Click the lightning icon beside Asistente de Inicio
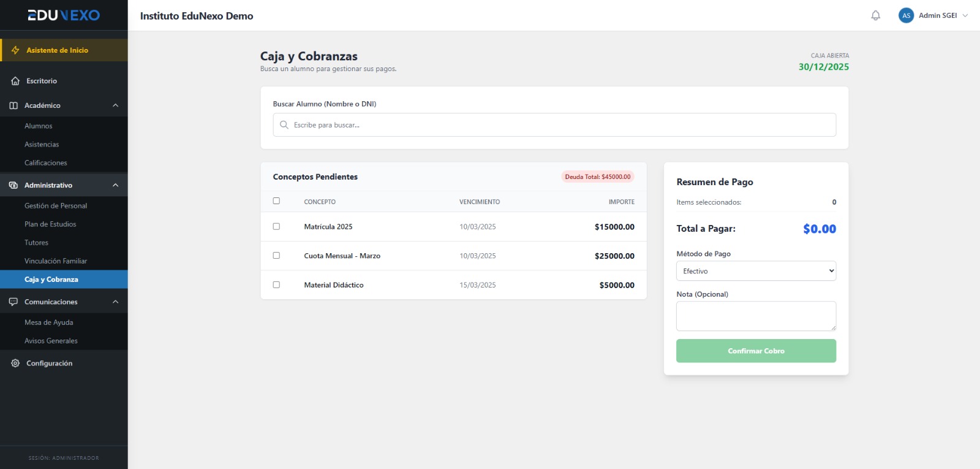Viewport: 980px width, 469px height. pyautogui.click(x=15, y=50)
